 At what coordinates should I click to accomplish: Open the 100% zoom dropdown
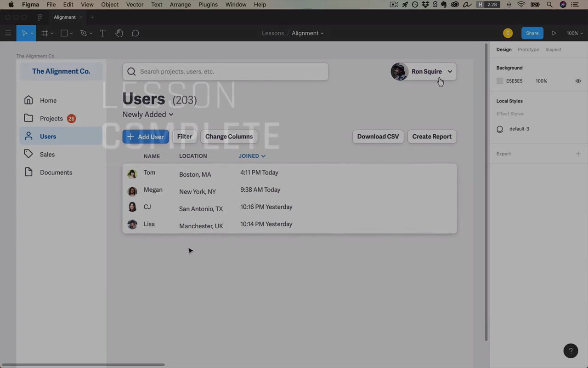575,33
